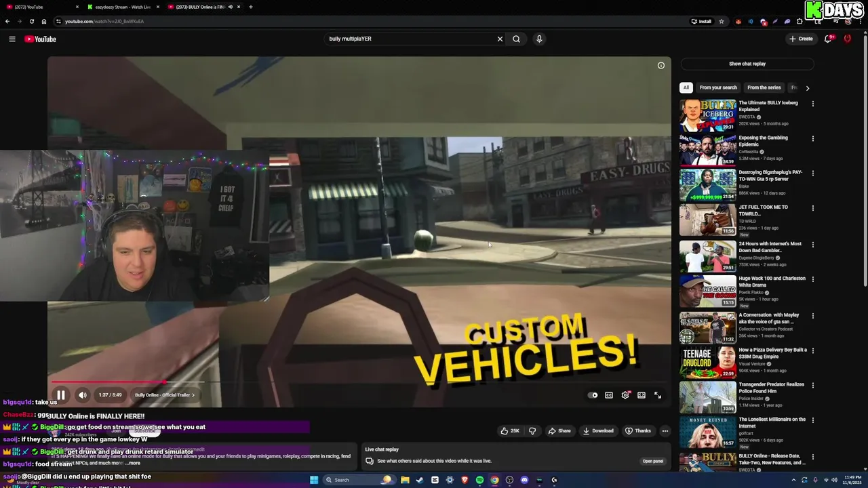
Task: Go to browser home page
Action: pyautogui.click(x=43, y=21)
